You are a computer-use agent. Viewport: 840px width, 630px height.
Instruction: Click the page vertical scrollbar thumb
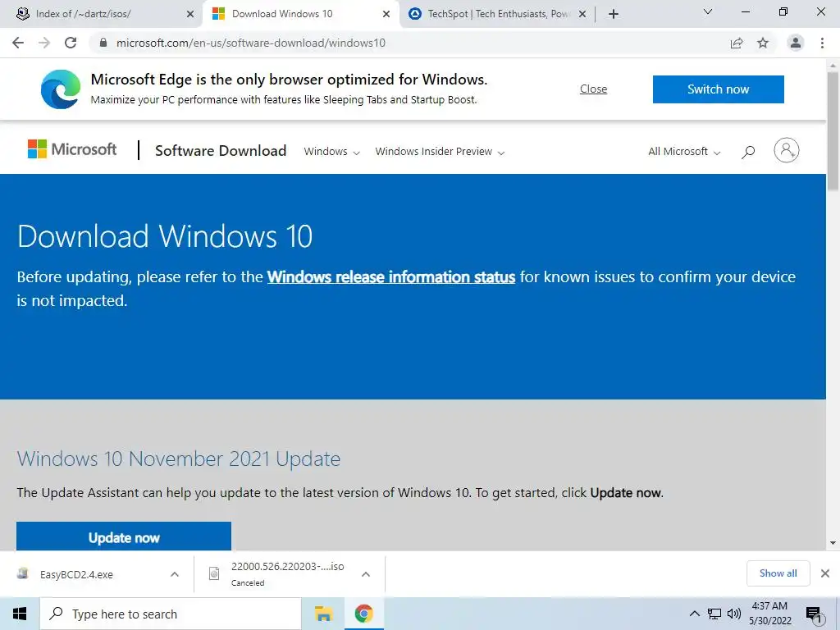point(833,131)
